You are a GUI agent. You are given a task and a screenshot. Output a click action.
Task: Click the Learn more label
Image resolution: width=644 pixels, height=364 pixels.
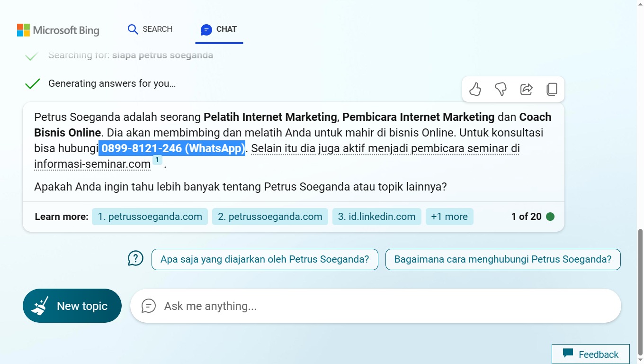point(62,217)
